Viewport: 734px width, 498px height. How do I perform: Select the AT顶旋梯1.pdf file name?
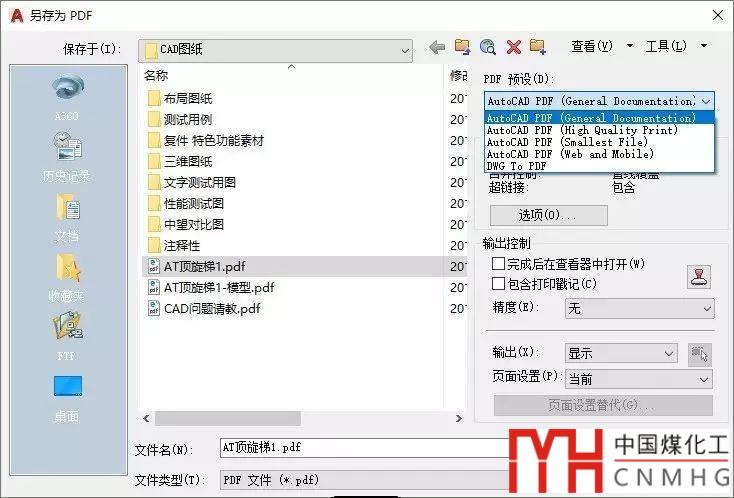point(205,266)
